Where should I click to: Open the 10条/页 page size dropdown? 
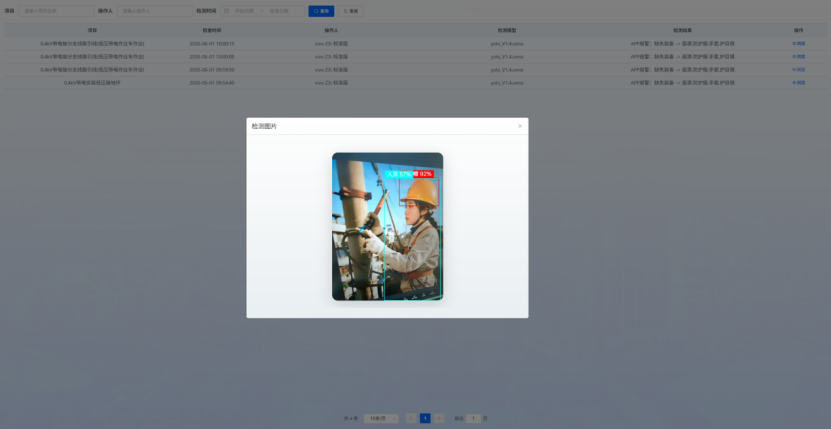click(381, 418)
